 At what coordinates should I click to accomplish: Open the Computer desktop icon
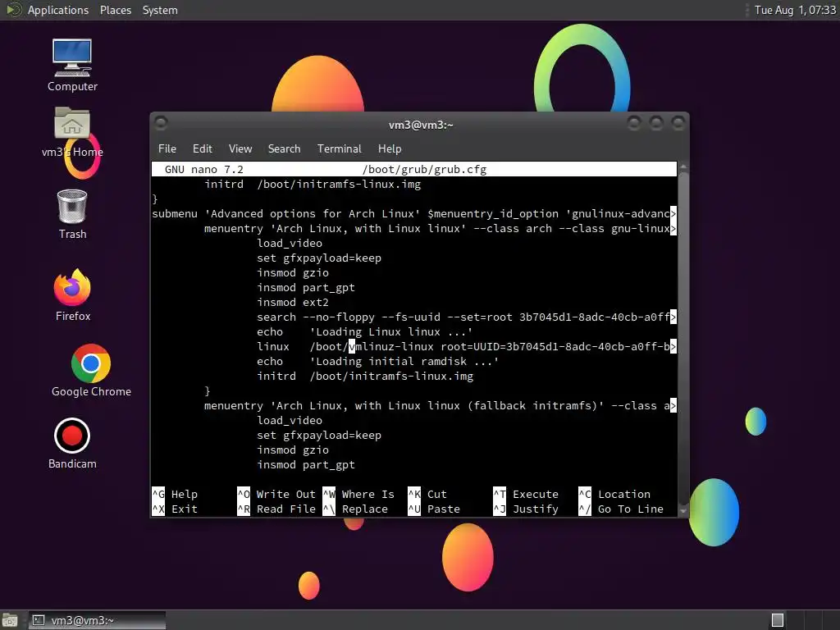click(72, 64)
